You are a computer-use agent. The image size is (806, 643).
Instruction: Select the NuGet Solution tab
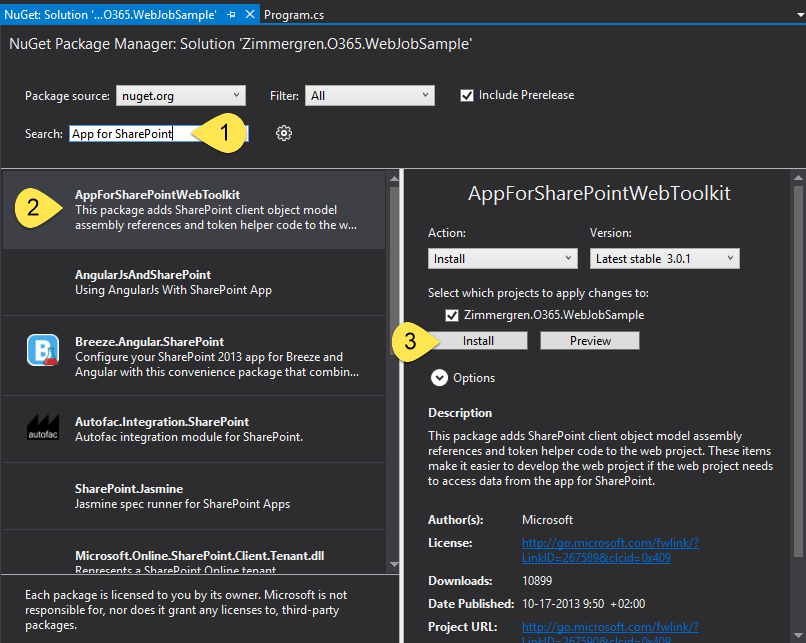pos(110,15)
